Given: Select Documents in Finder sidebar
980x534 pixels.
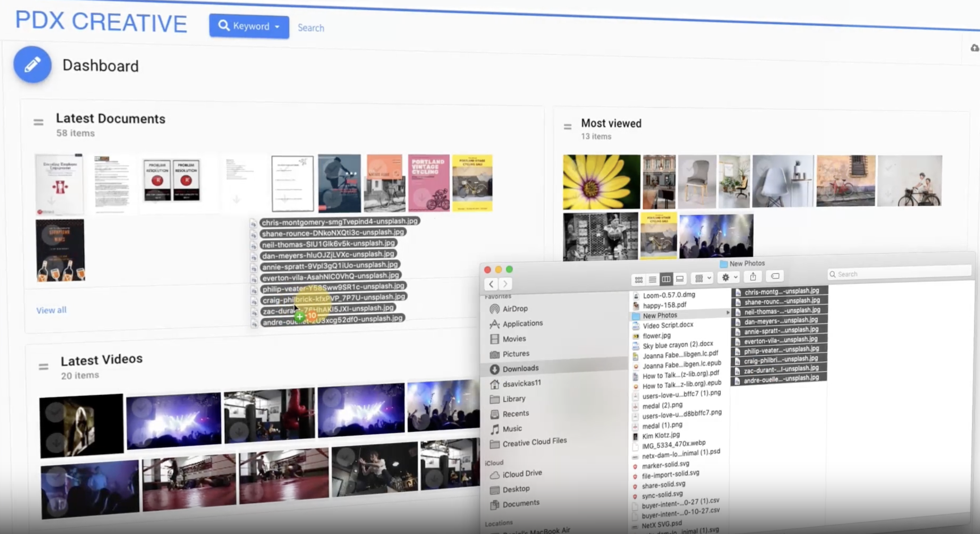Looking at the screenshot, I should coord(521,503).
